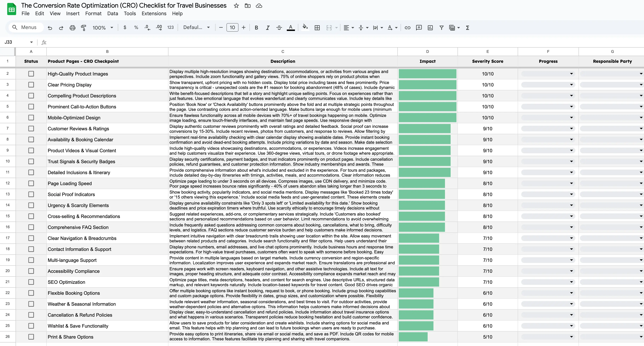Click the print icon
Image resolution: width=644 pixels, height=346 pixels.
(x=72, y=27)
